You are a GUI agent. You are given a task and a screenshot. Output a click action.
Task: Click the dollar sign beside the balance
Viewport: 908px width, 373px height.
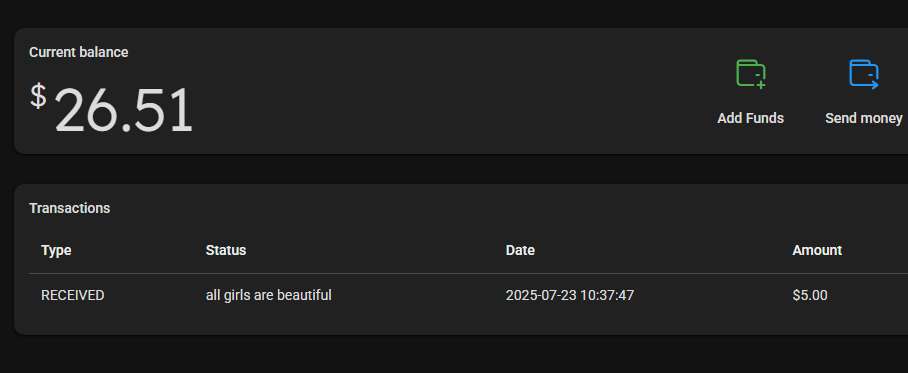click(38, 96)
